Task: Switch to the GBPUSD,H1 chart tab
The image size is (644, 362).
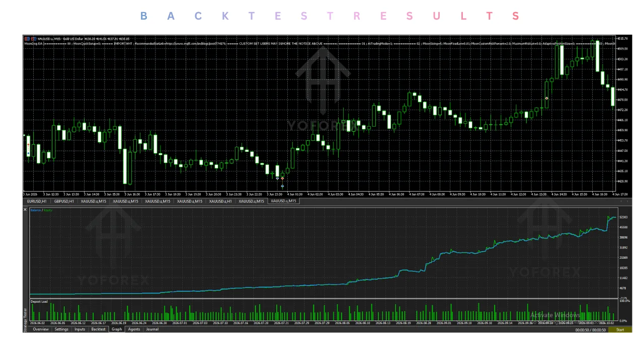Action: tap(64, 201)
